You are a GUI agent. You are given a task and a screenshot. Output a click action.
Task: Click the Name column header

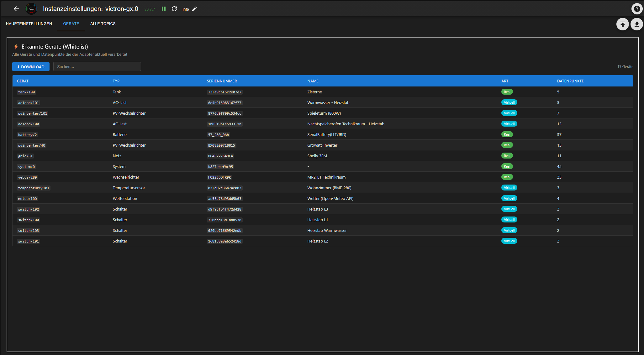[x=313, y=81]
